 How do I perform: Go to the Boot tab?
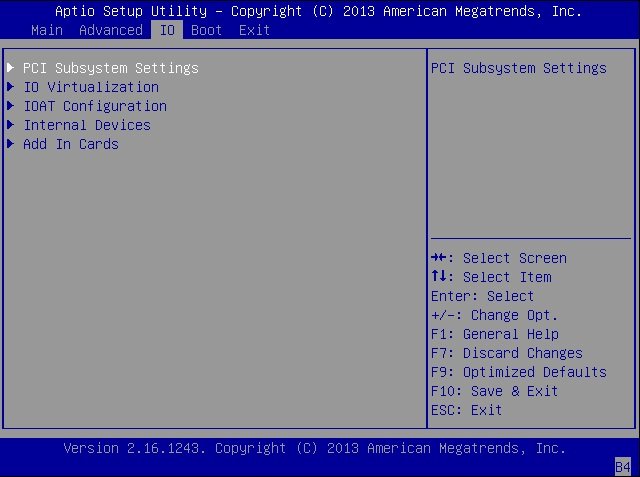coord(207,30)
